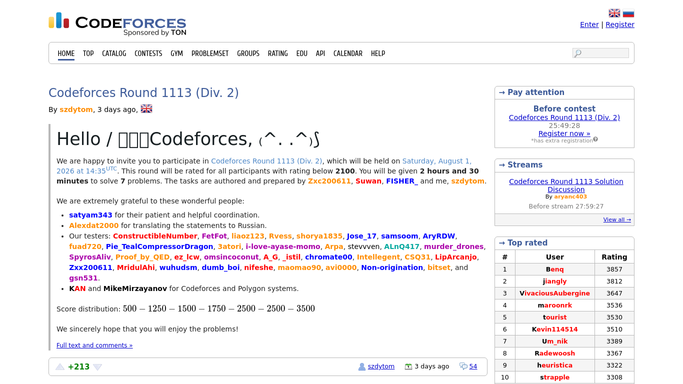The height and width of the screenshot is (384, 683).
Task: Open the API menu item
Action: (x=320, y=53)
